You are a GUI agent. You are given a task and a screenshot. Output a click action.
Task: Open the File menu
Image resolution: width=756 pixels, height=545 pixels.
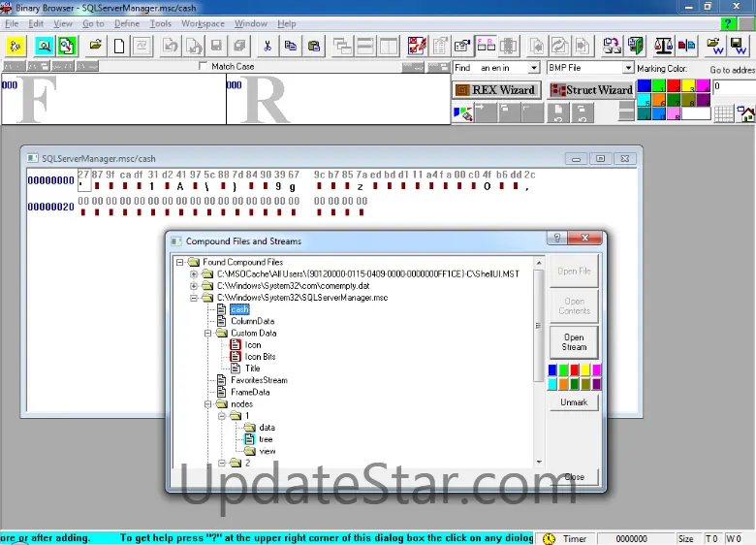(x=12, y=23)
